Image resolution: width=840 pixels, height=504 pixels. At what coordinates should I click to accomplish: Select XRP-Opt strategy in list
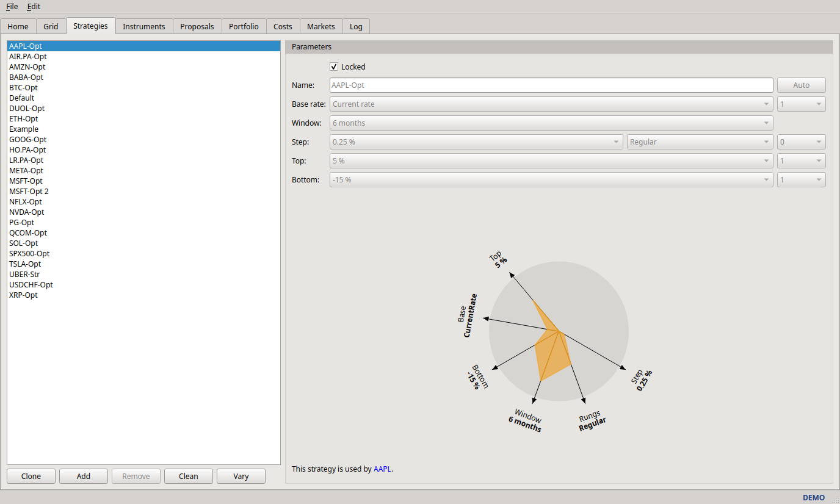pyautogui.click(x=143, y=295)
